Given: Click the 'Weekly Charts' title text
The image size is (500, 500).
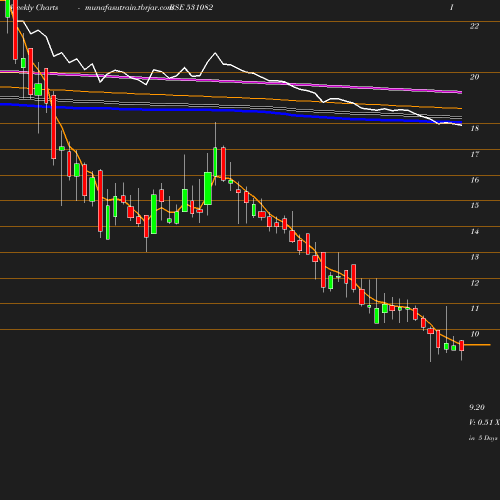Looking at the screenshot, I should (34, 7).
